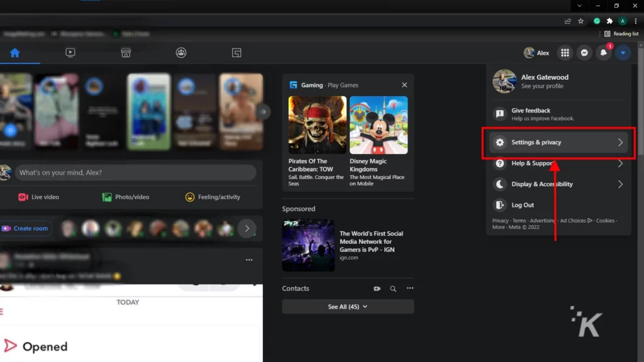
Task: Collapse the account dropdown arrow
Action: (623, 53)
